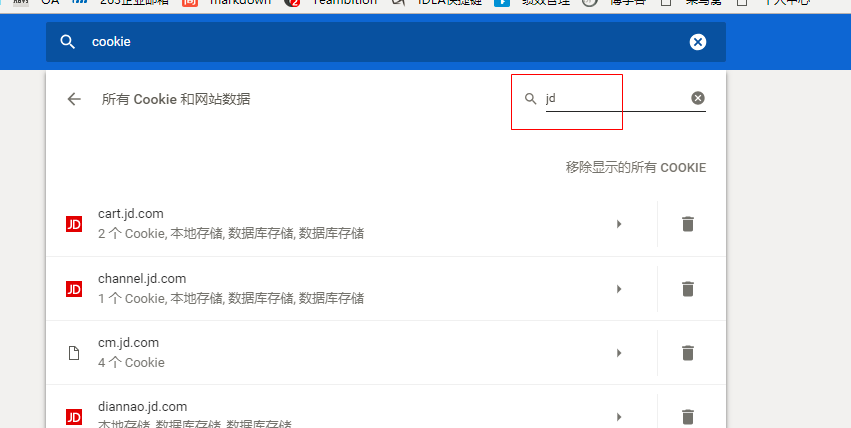This screenshot has height=428, width=851.
Task: Click the "2 个 Cookie" description under cart.jd.com
Action: point(231,233)
